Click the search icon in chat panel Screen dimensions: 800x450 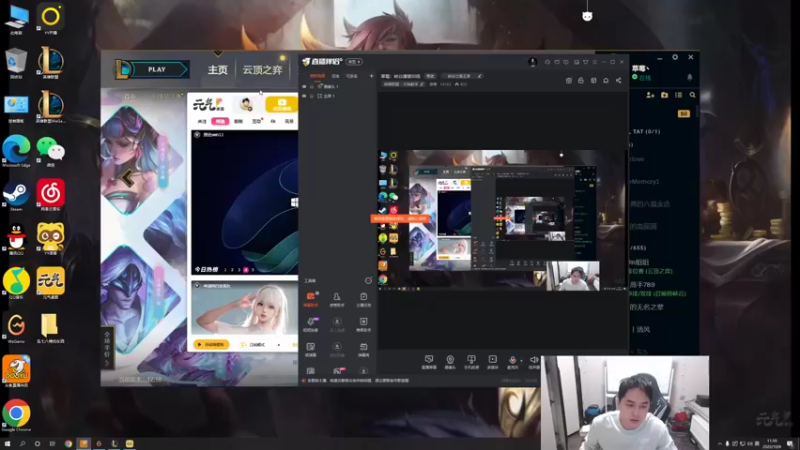pyautogui.click(x=692, y=95)
